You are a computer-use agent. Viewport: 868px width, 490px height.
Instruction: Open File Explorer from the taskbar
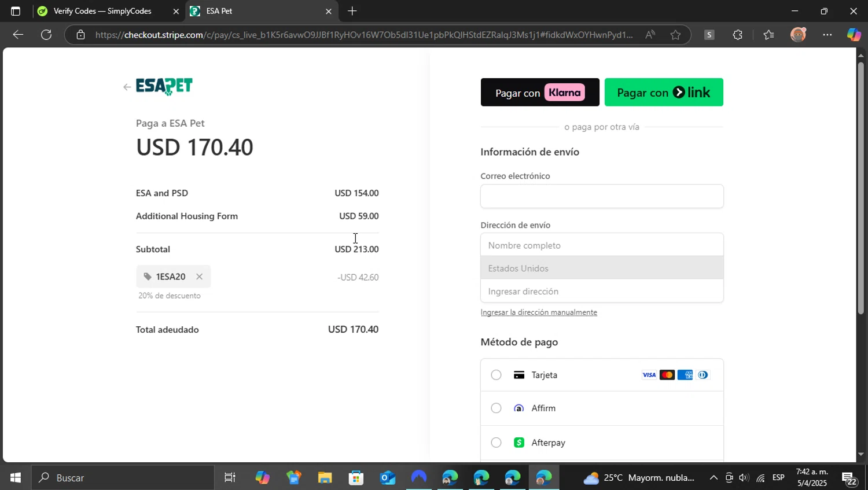(x=325, y=478)
